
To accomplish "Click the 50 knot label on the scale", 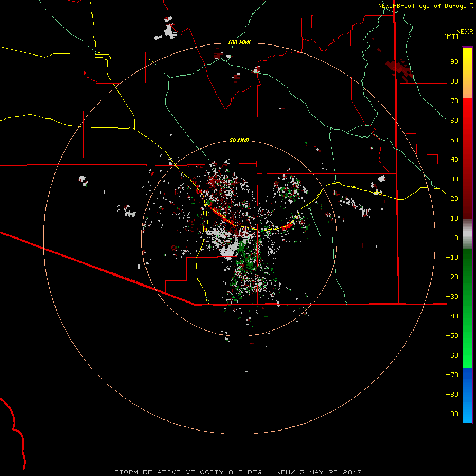I will (454, 140).
